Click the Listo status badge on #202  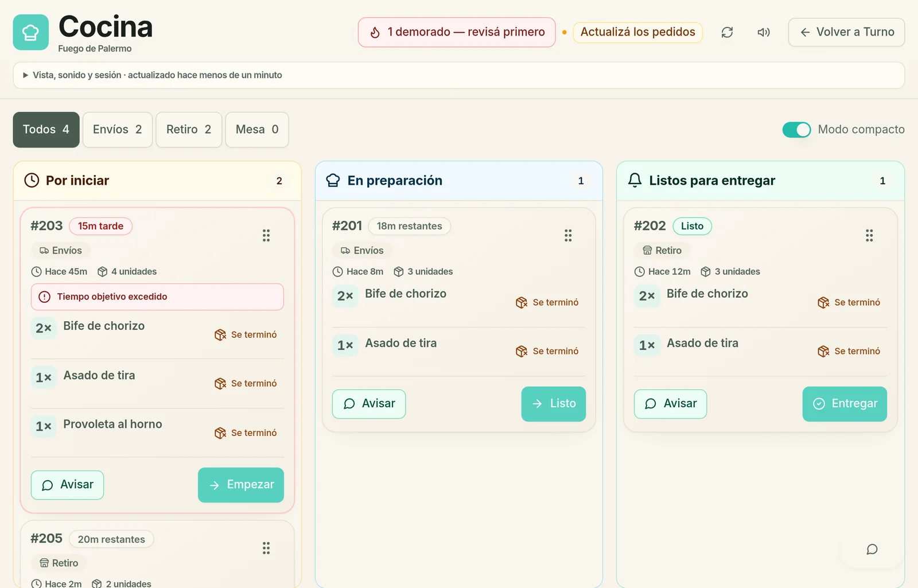click(x=692, y=226)
